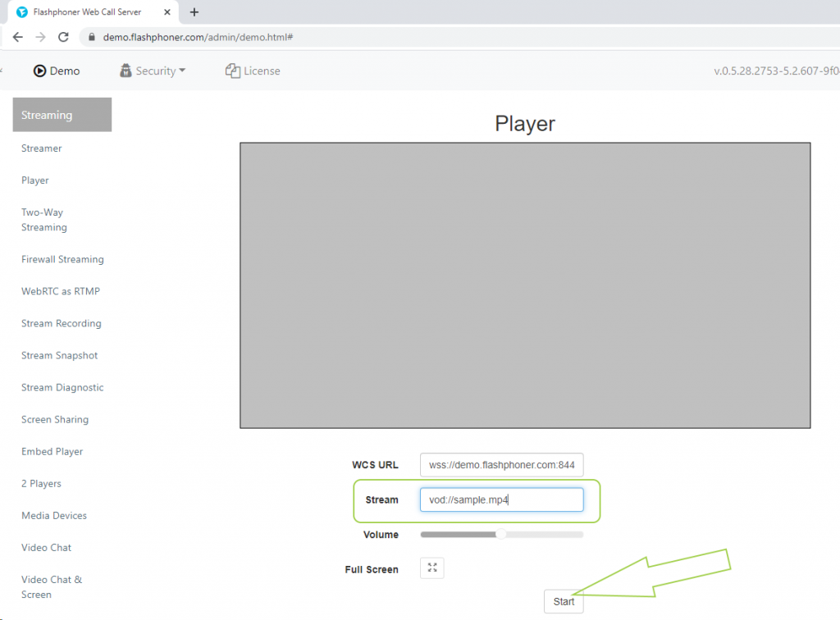Open the 2 Players example
Viewport: 840px width, 620px height.
(41, 484)
